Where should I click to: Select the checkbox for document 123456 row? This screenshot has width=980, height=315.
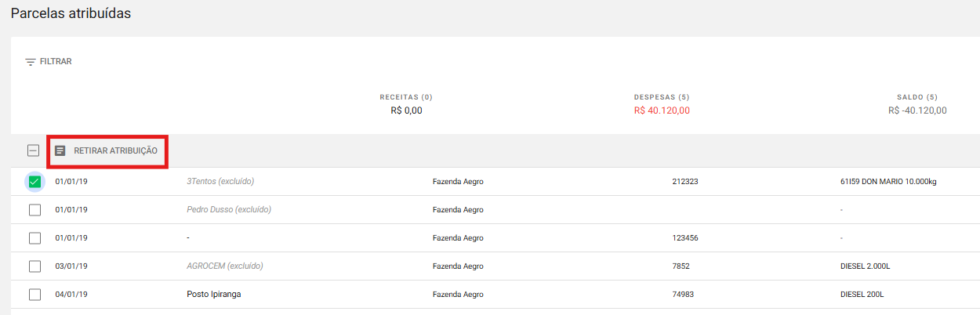click(x=34, y=238)
